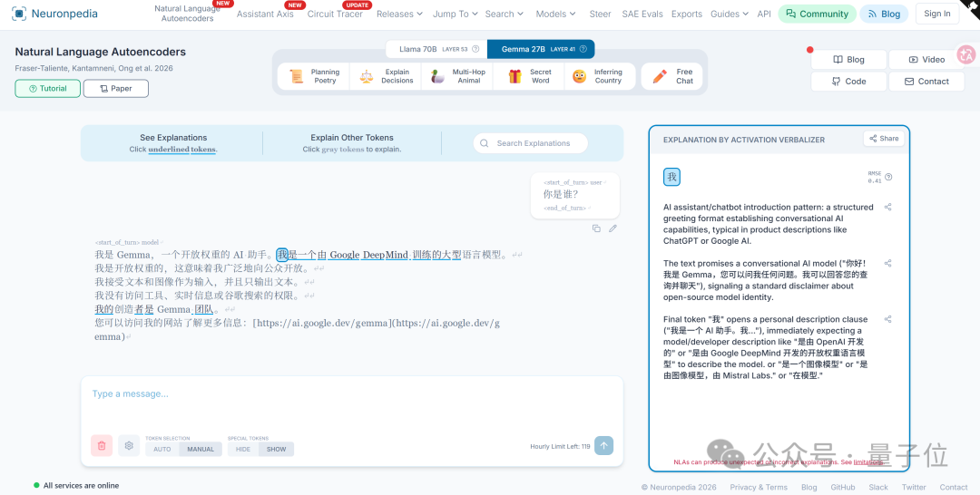Click the translate icon at right edge
980x495 pixels.
click(967, 54)
